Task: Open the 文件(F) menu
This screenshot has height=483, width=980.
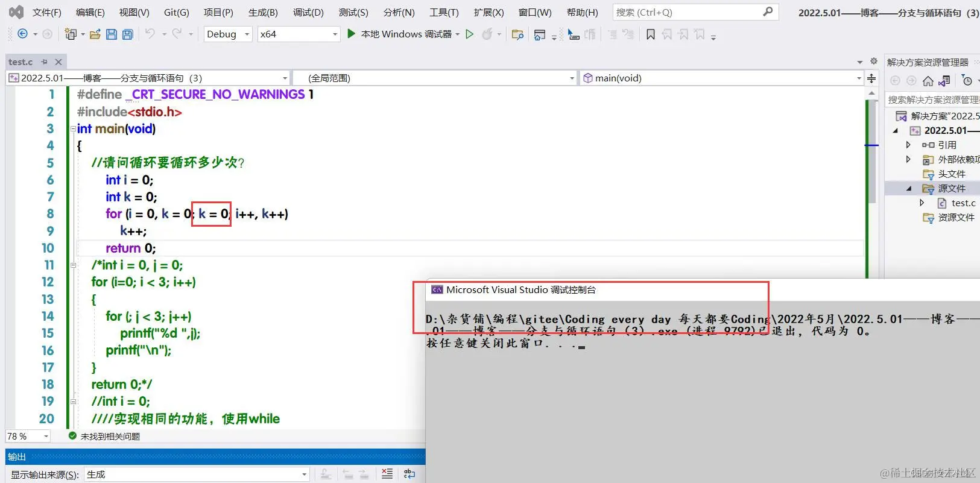Action: tap(47, 12)
